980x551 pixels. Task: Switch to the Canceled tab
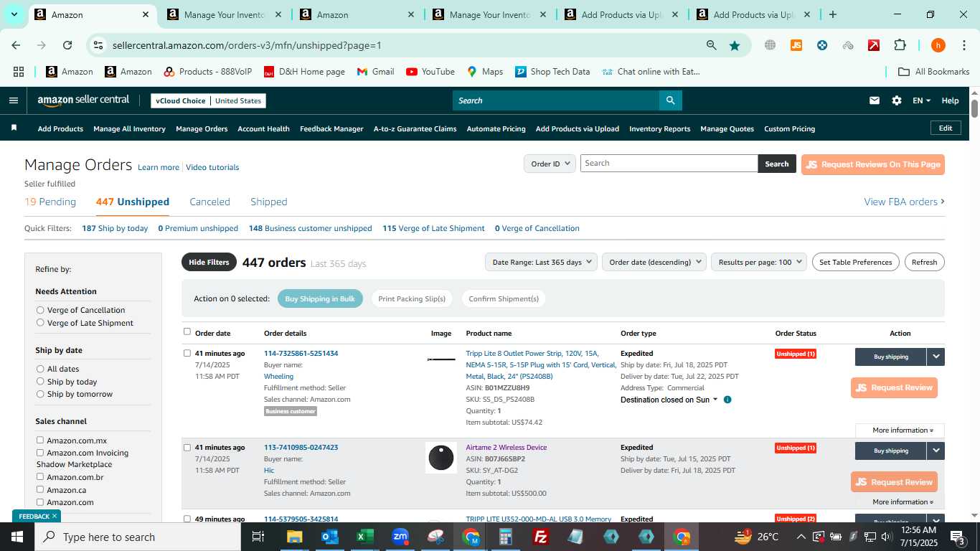click(209, 202)
